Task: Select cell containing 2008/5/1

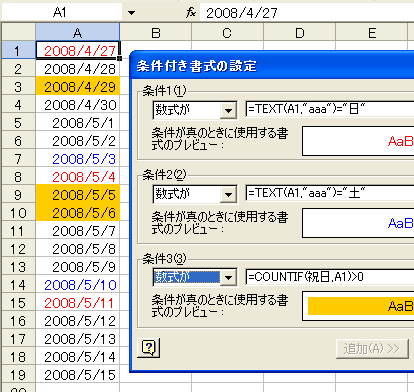Action: tap(77, 123)
